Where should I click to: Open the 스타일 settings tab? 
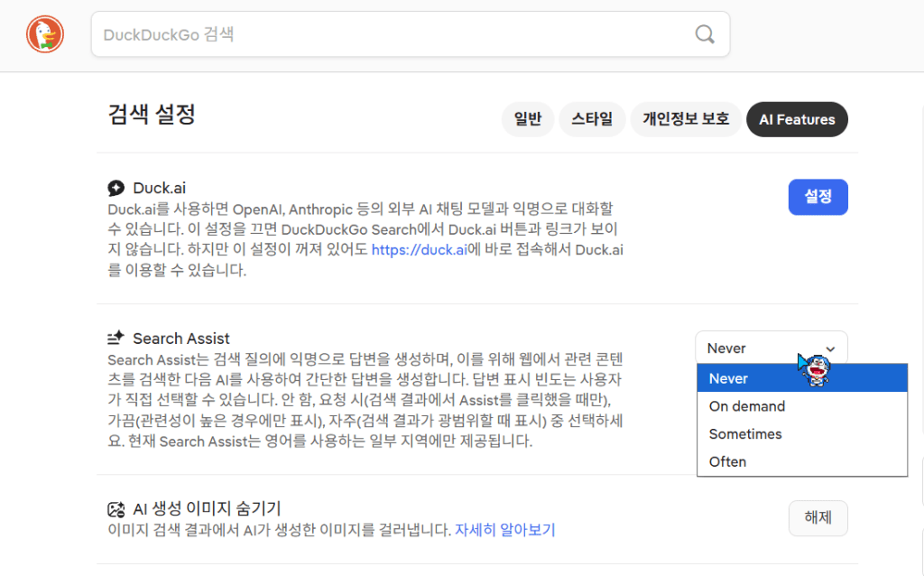tap(592, 119)
